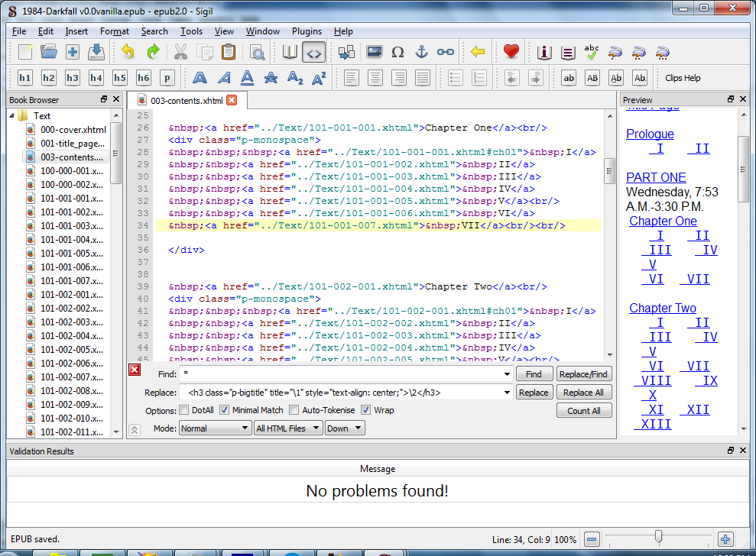Close the 003-contents.xhtml tab

click(232, 100)
